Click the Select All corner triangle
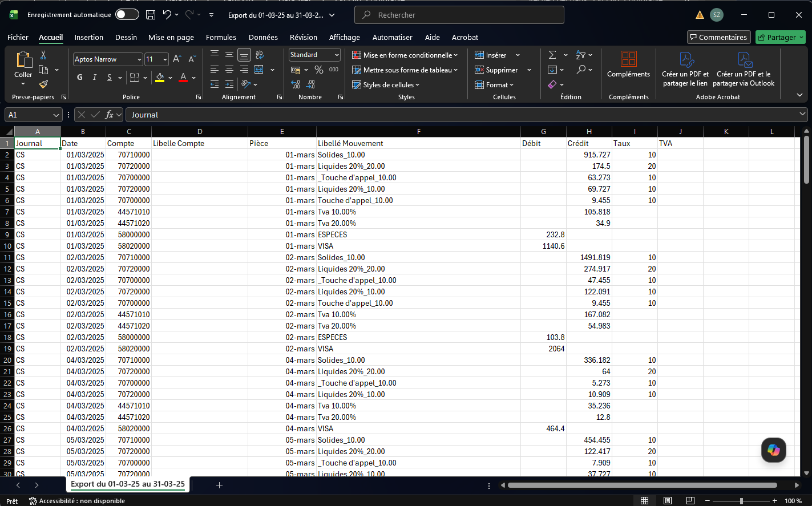Screen dimensions: 812x506 pos(9,132)
